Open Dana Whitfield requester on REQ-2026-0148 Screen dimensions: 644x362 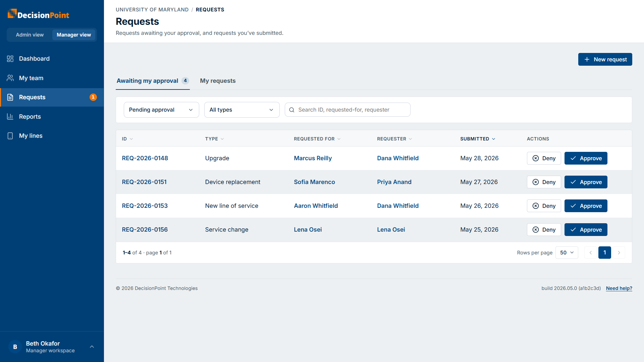coord(397,158)
